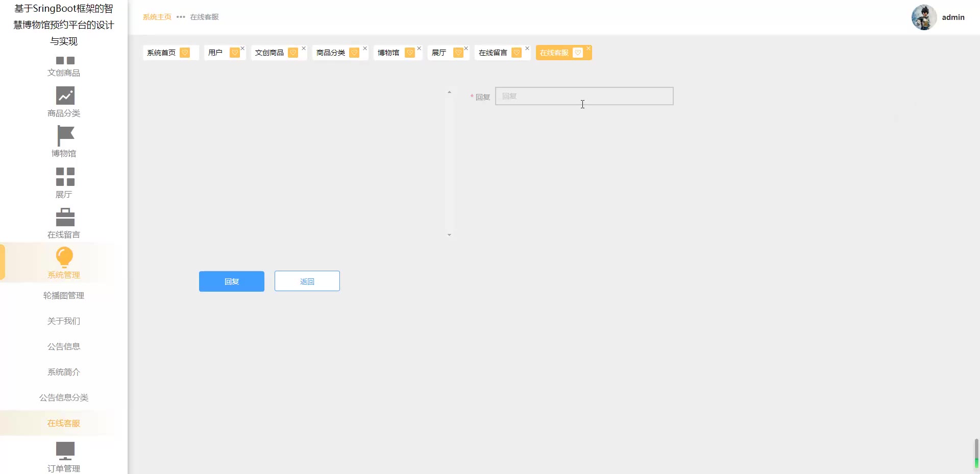Open the 在线留言 briefcase icon
Screen dimensions: 980x474
[x=65, y=217]
